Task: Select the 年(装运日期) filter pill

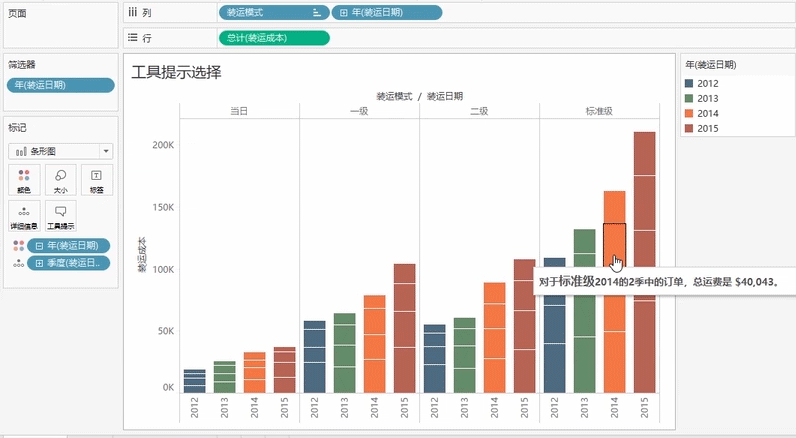Action: point(47,85)
